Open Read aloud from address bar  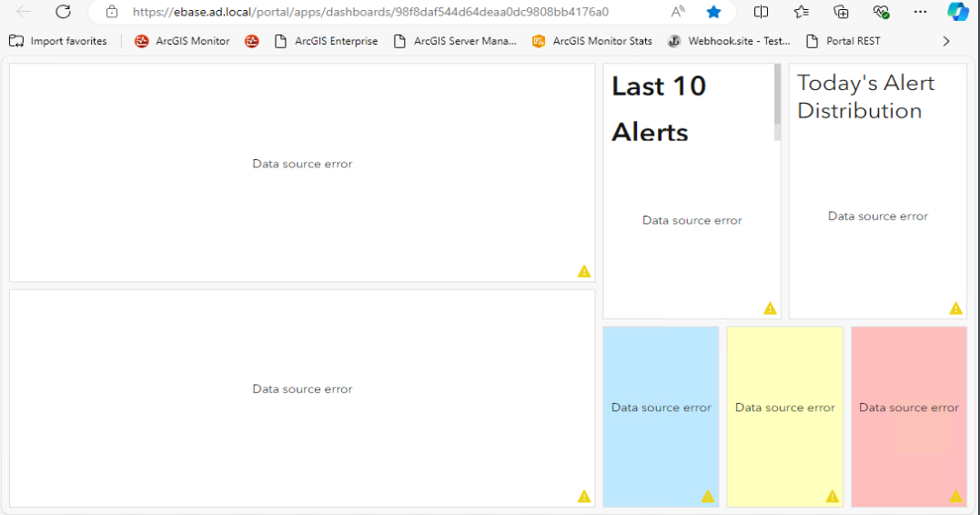coord(678,12)
